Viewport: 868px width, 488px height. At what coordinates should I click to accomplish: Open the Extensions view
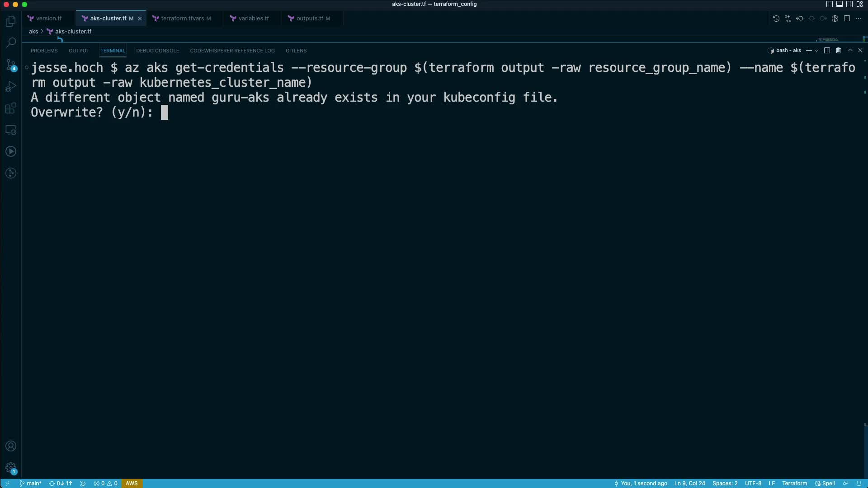coord(11,108)
